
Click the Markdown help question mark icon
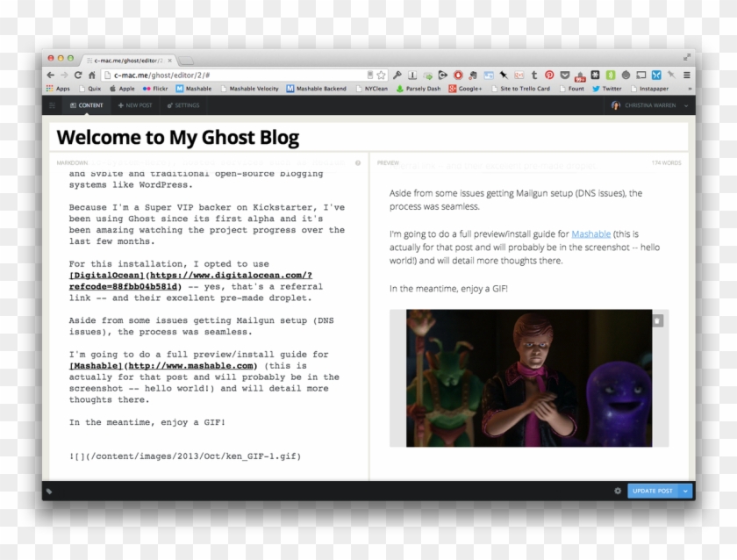(358, 163)
